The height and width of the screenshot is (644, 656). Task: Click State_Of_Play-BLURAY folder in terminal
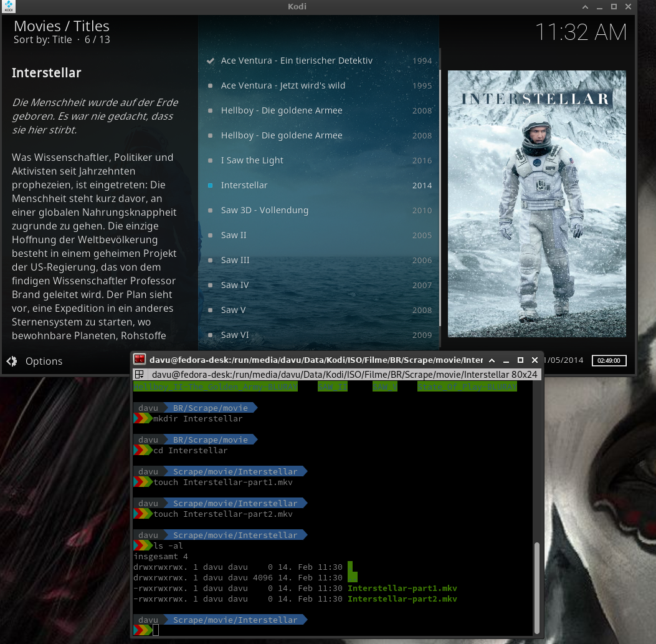[467, 387]
